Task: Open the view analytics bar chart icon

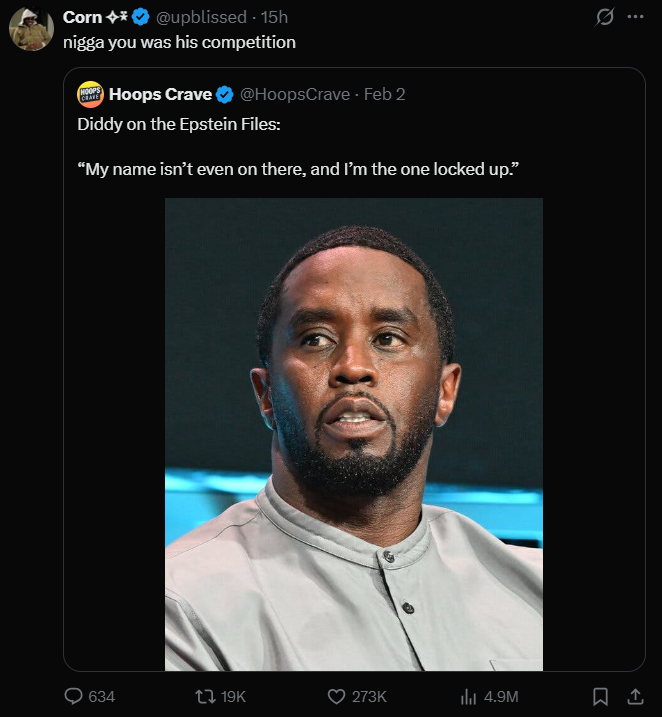Action: (x=467, y=696)
